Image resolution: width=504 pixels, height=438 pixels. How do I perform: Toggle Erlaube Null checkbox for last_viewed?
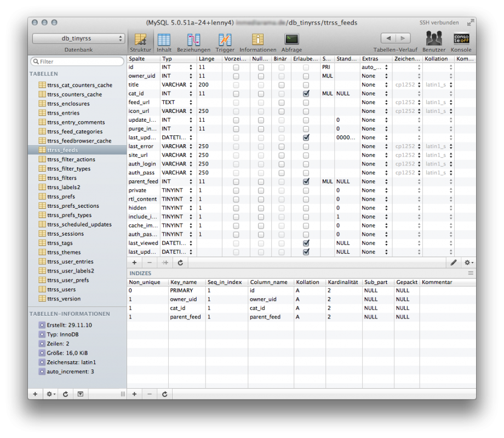pyautogui.click(x=306, y=243)
